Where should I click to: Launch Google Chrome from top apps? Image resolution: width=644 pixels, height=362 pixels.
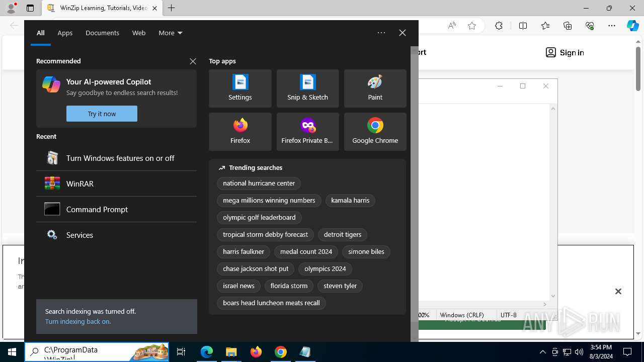(x=375, y=132)
